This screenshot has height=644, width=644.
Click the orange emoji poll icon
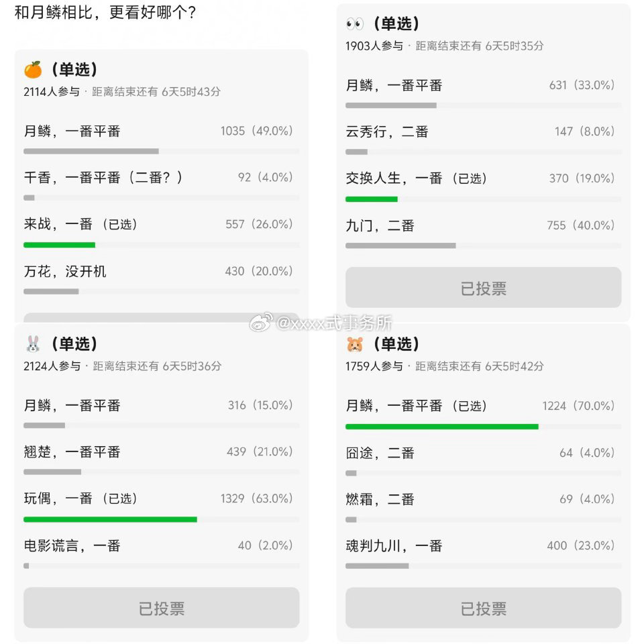pos(33,69)
